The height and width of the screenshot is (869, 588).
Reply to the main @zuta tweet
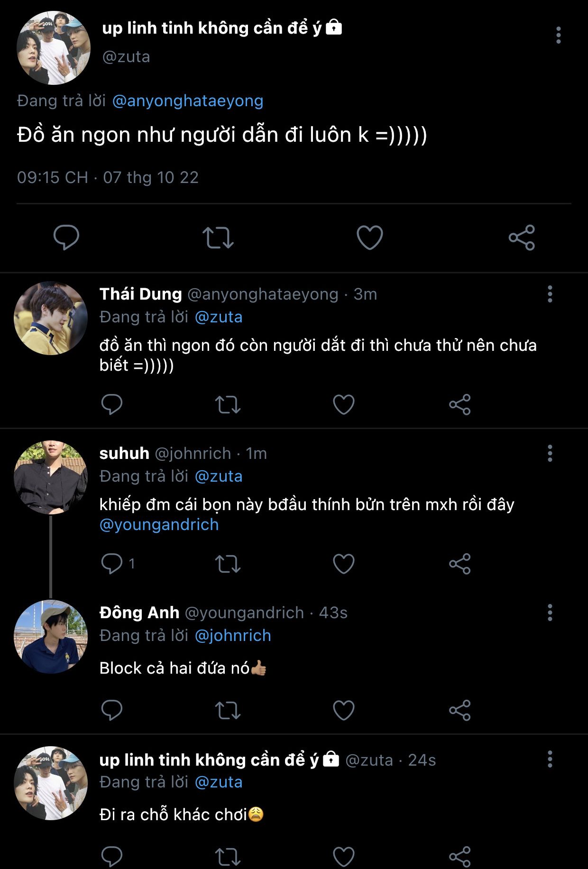pyautogui.click(x=66, y=238)
